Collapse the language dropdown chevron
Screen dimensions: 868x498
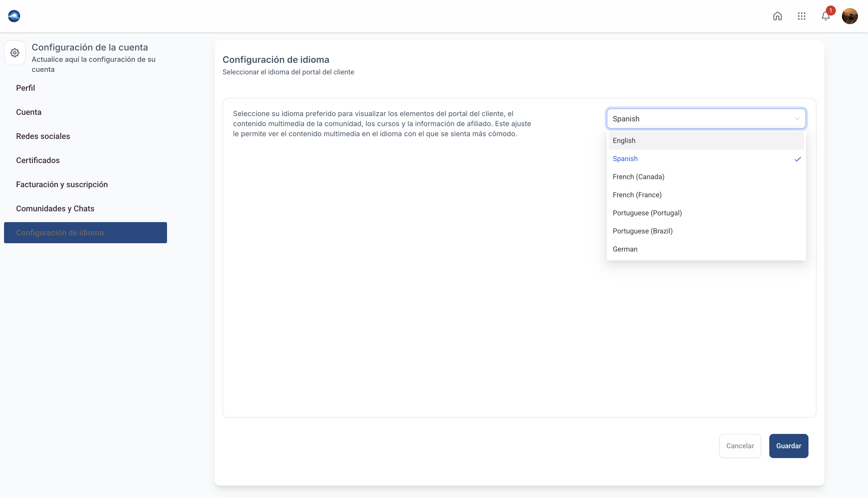(797, 119)
